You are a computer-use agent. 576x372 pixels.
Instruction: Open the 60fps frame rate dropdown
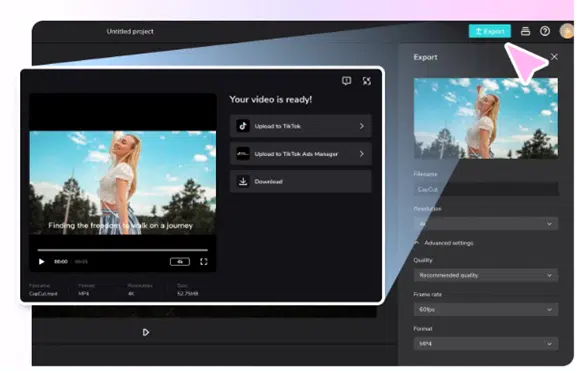tap(486, 310)
